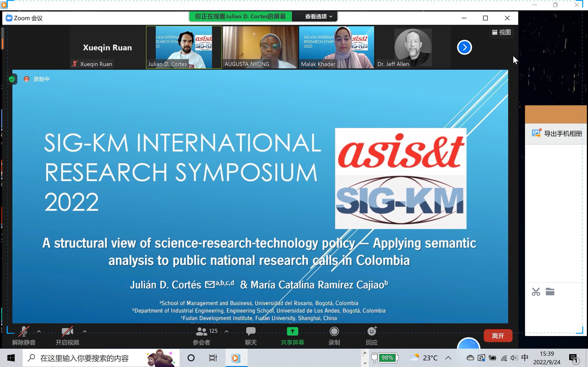Image resolution: width=588 pixels, height=367 pixels.
Task: Toggle the Chinese input method indicator (中)
Action: click(x=525, y=358)
